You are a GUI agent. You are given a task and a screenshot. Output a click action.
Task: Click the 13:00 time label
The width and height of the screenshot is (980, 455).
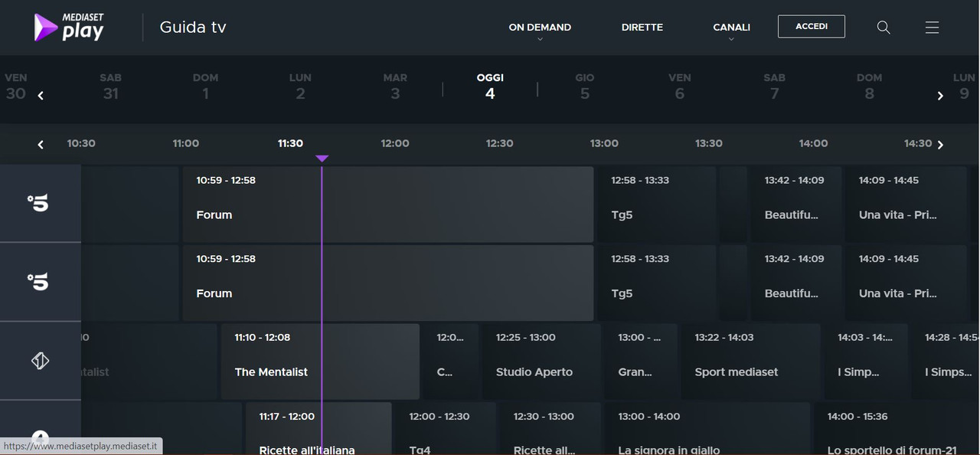[604, 143]
